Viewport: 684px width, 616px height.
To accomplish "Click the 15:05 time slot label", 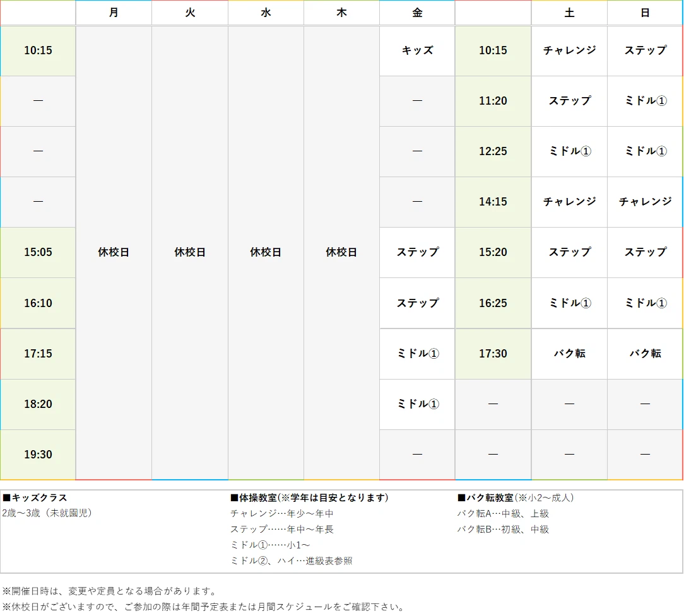I will tap(38, 252).
